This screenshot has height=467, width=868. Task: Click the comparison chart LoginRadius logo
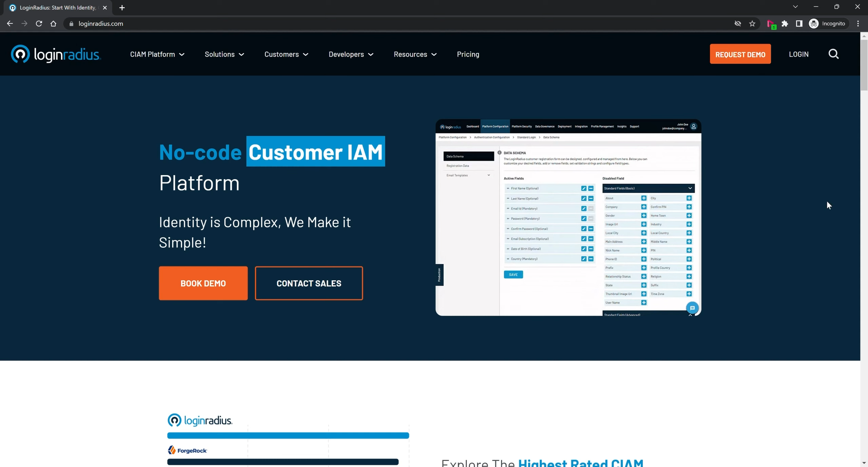[x=200, y=421]
